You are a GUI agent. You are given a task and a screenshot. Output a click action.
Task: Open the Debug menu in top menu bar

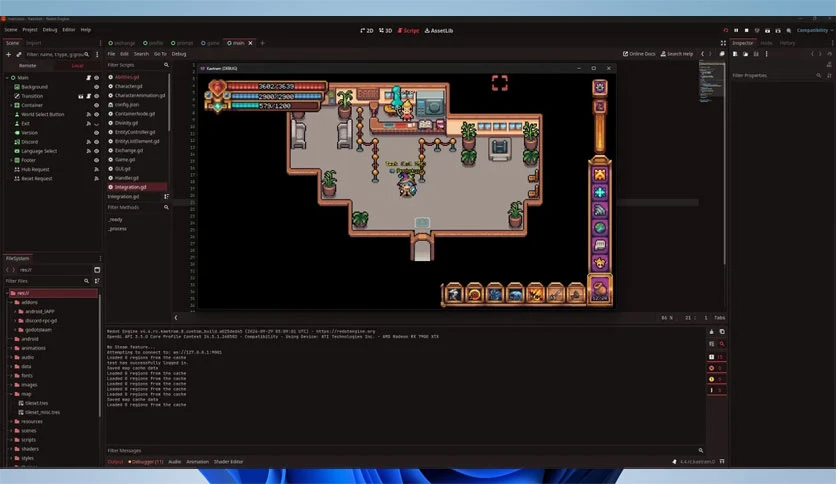(50, 30)
